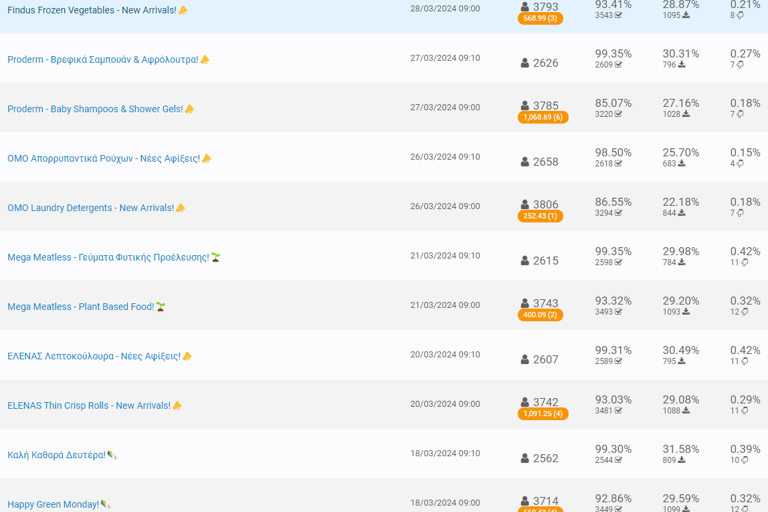The width and height of the screenshot is (768, 512).
Task: Select the date 21/03/2024 09:10
Action: click(445, 256)
